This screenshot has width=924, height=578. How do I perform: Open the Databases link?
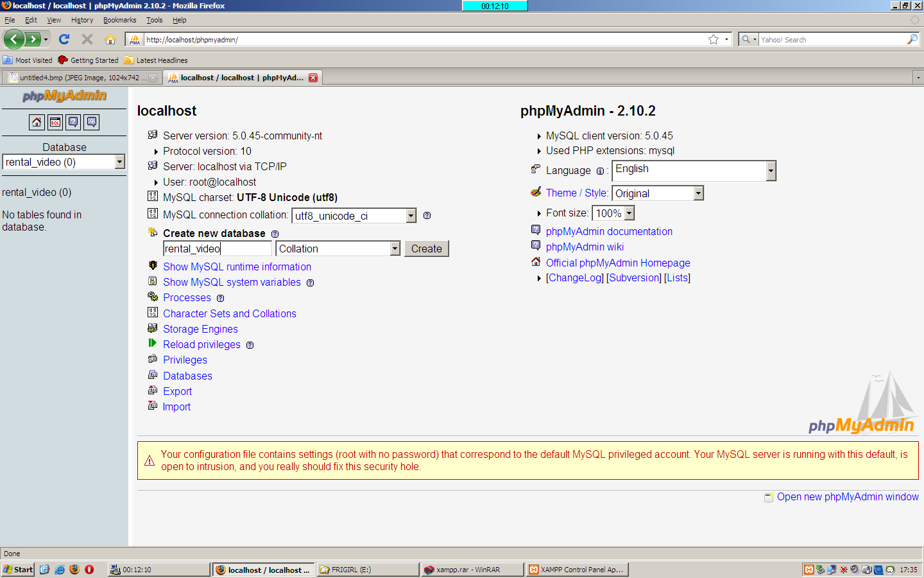point(187,376)
